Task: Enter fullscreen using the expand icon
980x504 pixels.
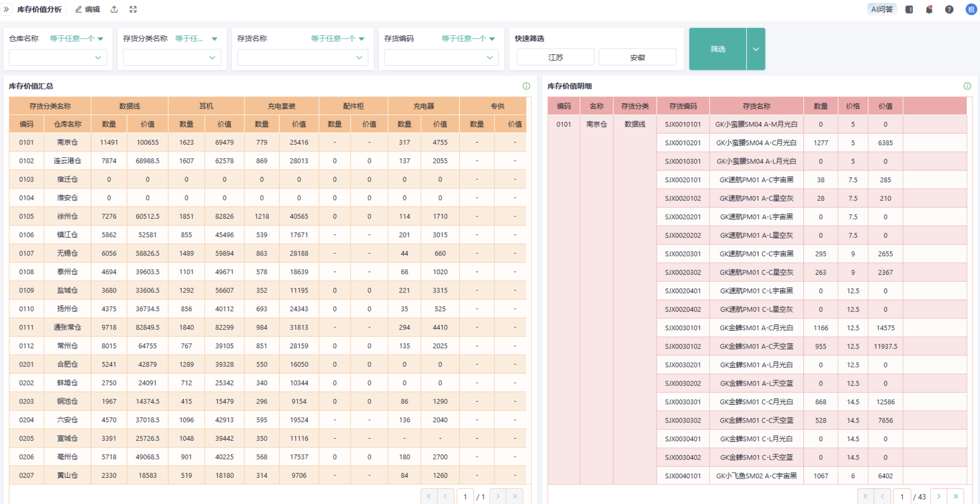Action: [x=133, y=9]
